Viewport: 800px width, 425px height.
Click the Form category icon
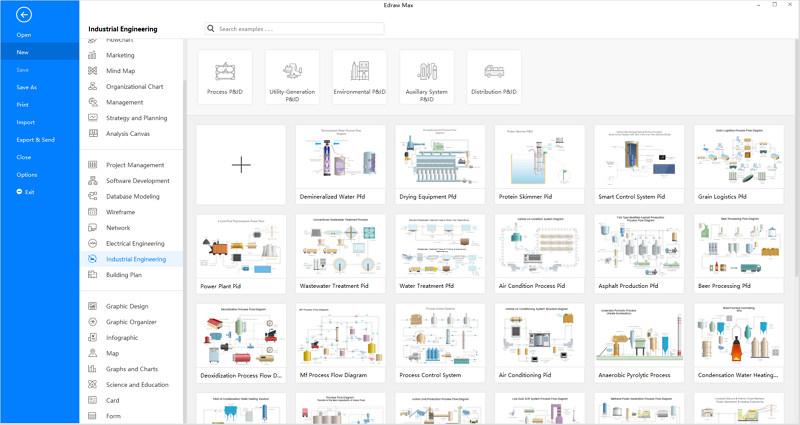click(92, 416)
